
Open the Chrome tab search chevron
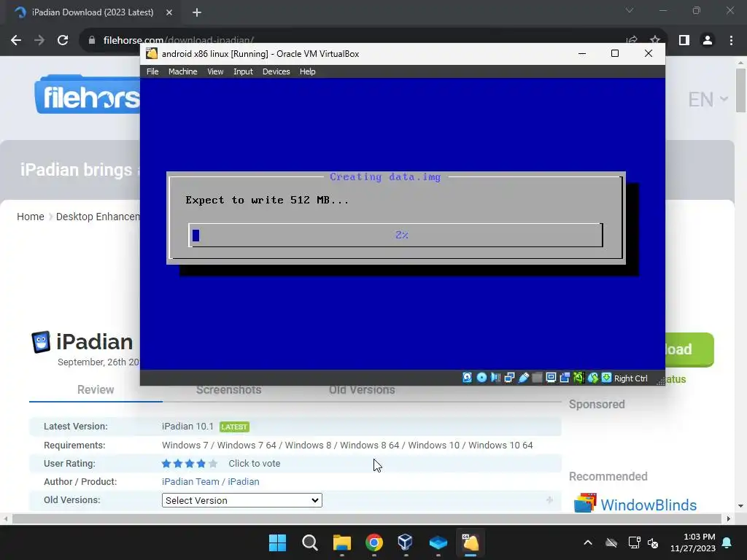[630, 10]
